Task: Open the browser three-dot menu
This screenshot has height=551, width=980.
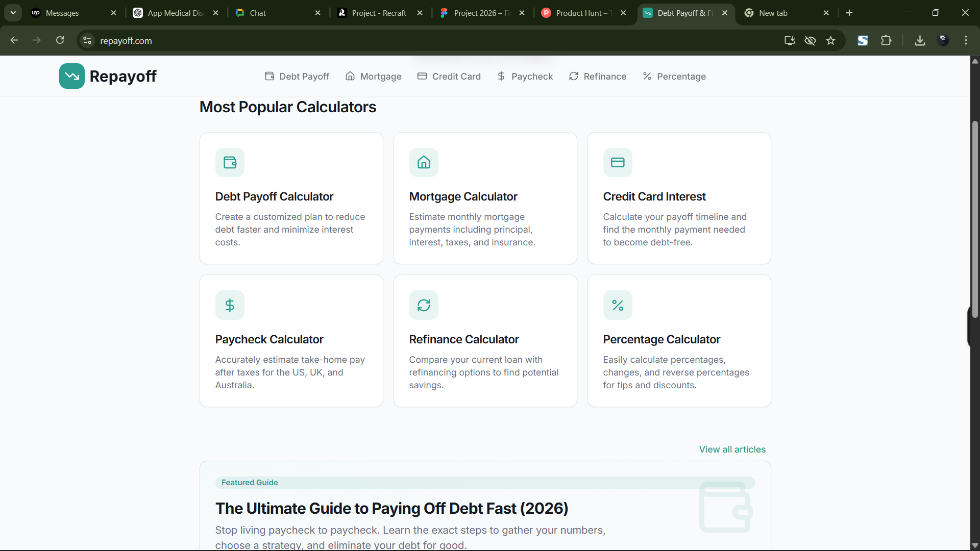Action: (x=966, y=40)
